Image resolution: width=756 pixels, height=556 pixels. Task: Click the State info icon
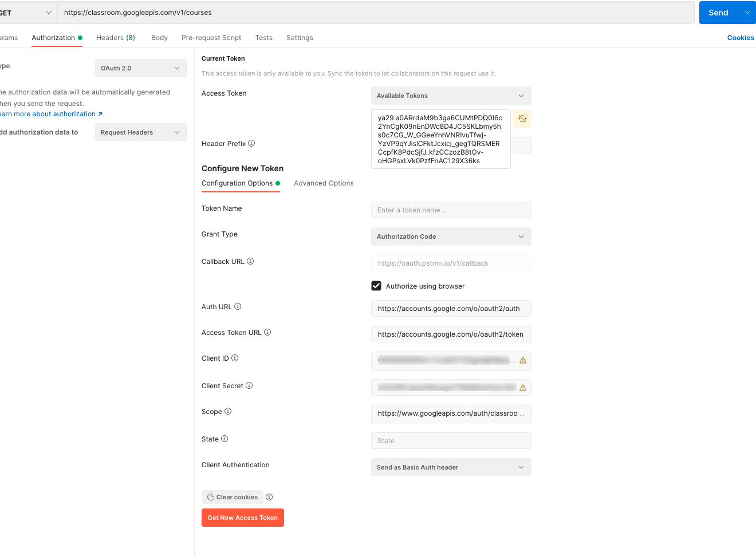(225, 439)
